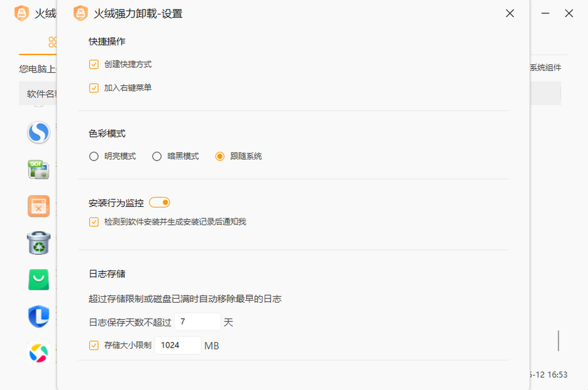Select the orange window-with-X app icon in list
The height and width of the screenshot is (390, 588).
pyautogui.click(x=38, y=206)
